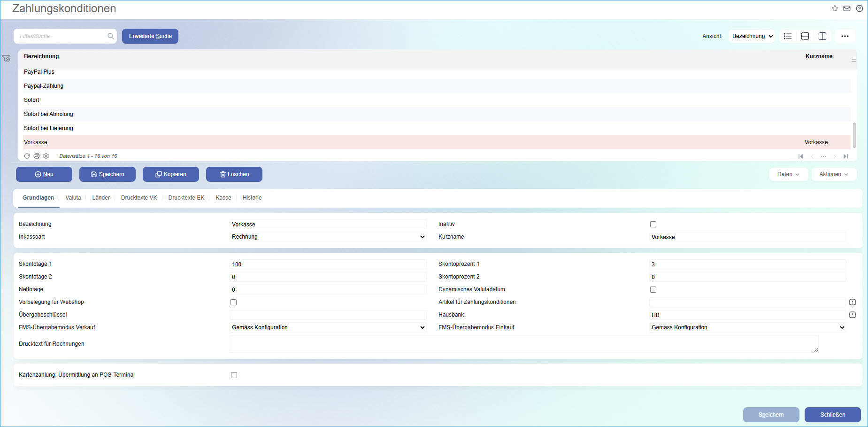Select the vertical split layout icon
This screenshot has width=868, height=427.
pos(822,36)
